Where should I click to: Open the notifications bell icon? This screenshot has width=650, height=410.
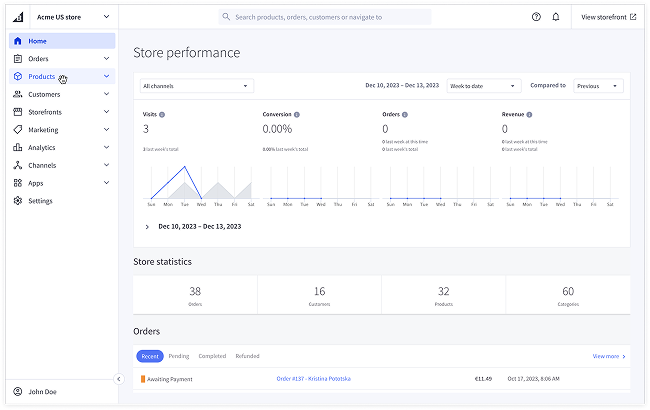pos(556,17)
